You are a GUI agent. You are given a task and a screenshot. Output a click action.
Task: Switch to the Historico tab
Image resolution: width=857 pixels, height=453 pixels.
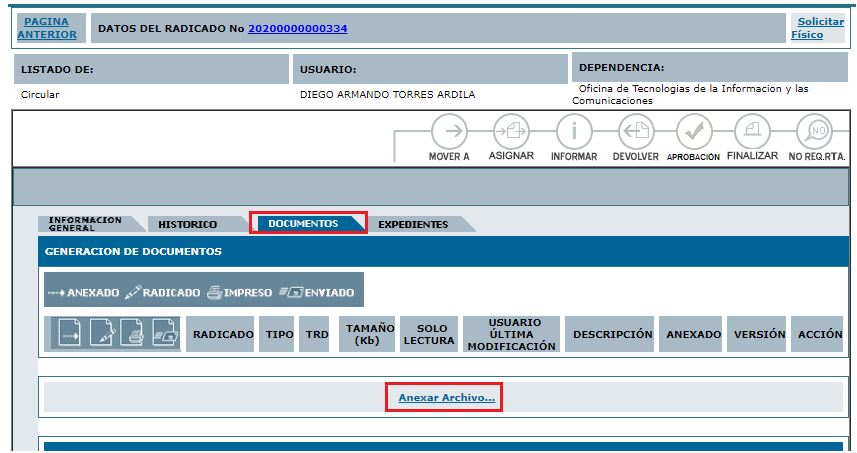[188, 224]
